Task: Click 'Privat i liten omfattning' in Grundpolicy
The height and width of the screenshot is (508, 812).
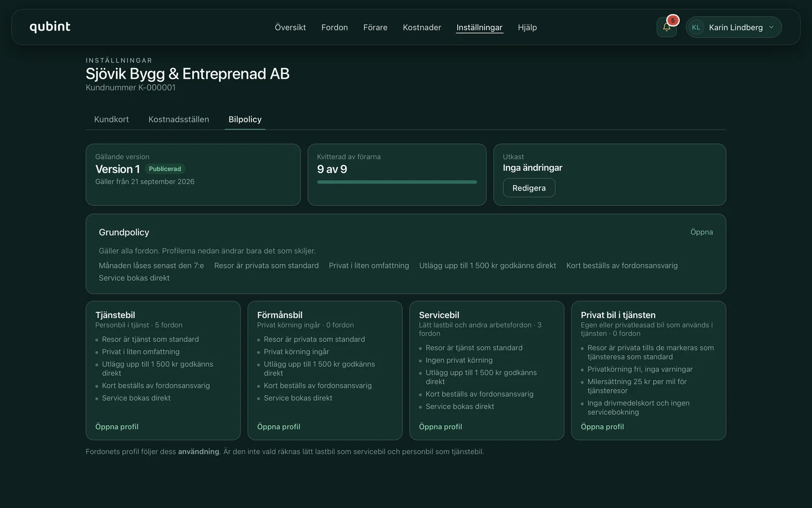Action: click(x=369, y=266)
